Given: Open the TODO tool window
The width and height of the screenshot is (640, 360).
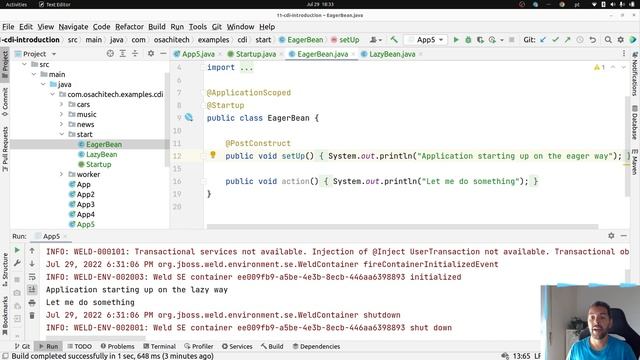Looking at the screenshot, I should [x=80, y=346].
